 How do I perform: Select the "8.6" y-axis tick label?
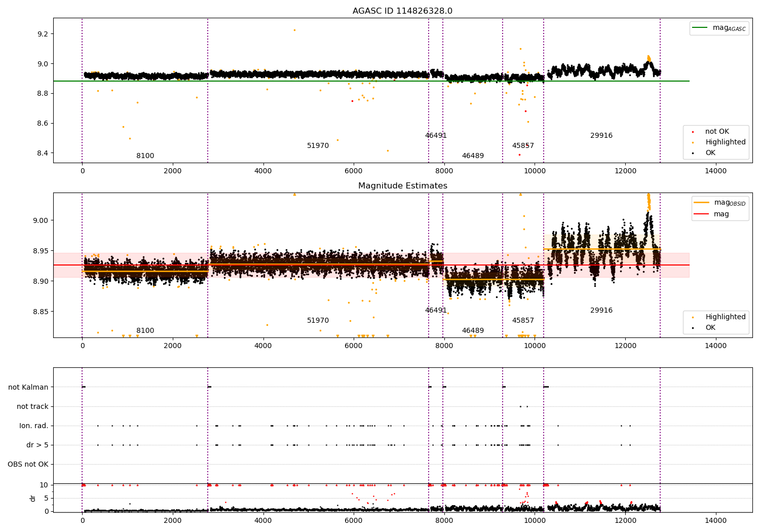pos(43,123)
